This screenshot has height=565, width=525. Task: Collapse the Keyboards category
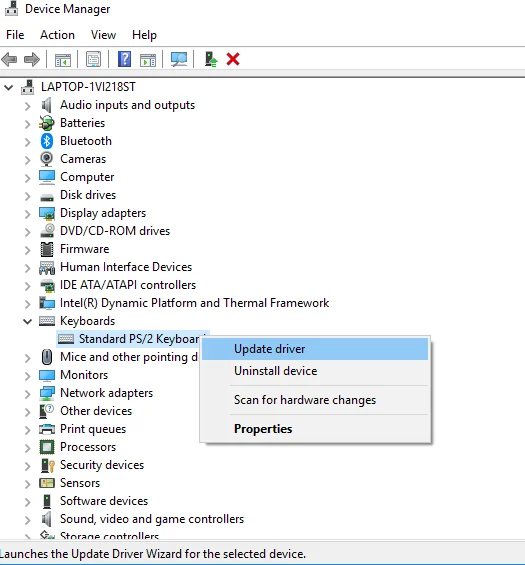tap(28, 321)
